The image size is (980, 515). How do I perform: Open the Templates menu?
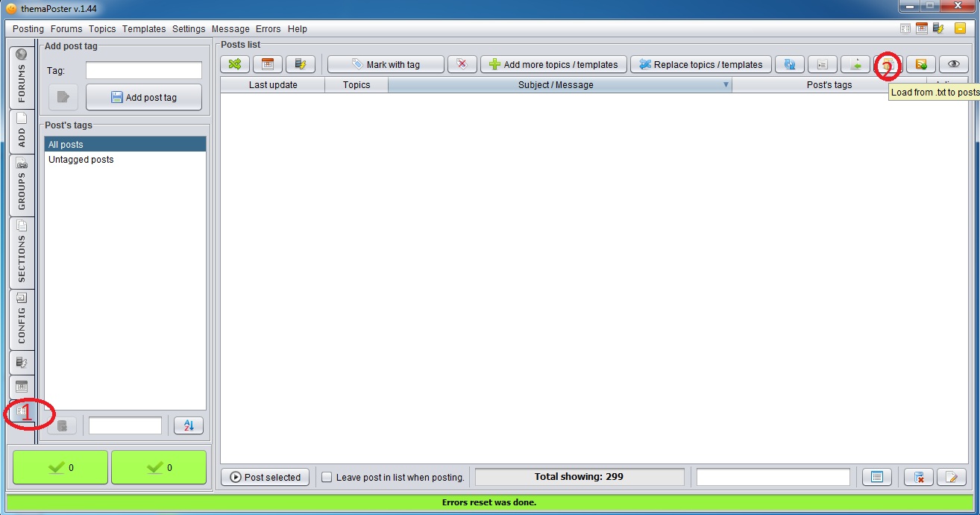click(x=144, y=29)
